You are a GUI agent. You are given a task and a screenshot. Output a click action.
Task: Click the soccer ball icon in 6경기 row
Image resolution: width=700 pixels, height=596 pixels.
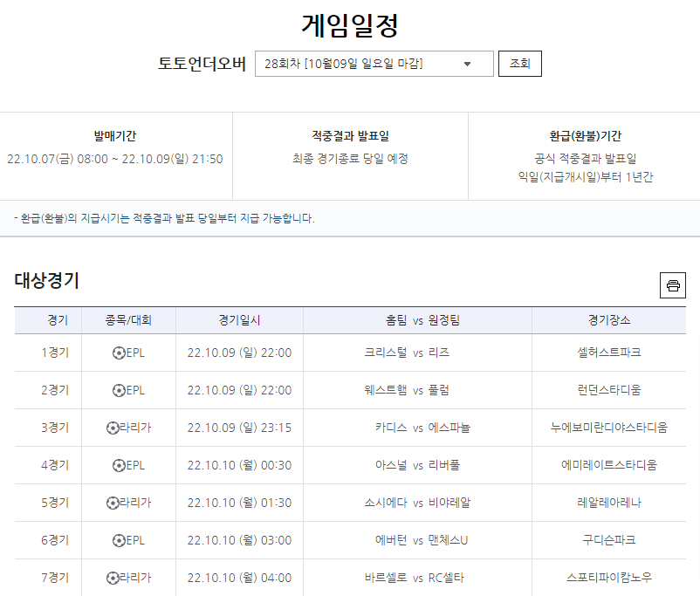click(x=119, y=541)
